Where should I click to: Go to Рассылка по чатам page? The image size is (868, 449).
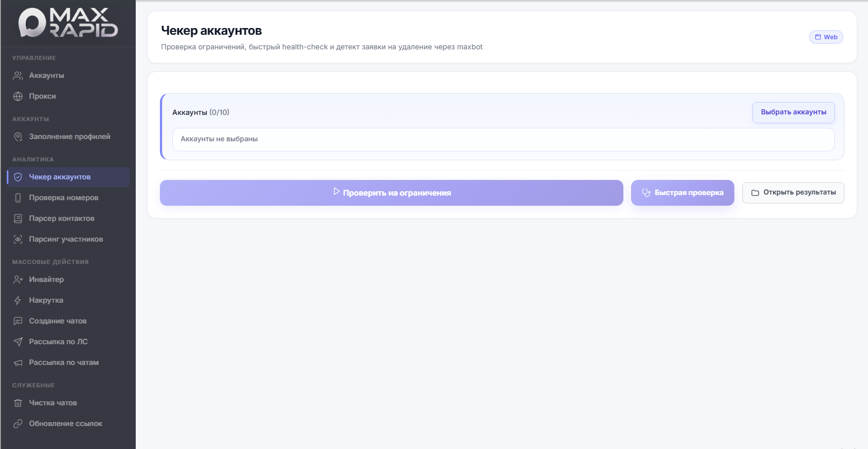pos(63,363)
